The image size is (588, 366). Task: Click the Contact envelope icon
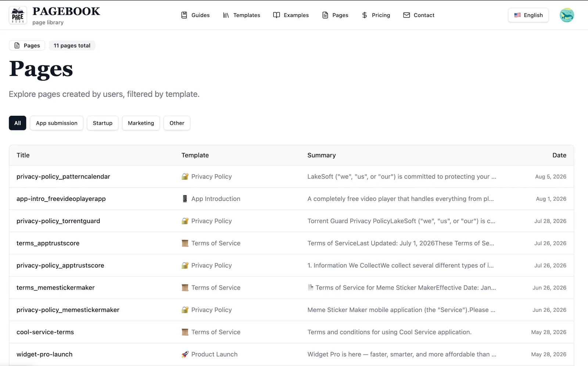(x=406, y=15)
